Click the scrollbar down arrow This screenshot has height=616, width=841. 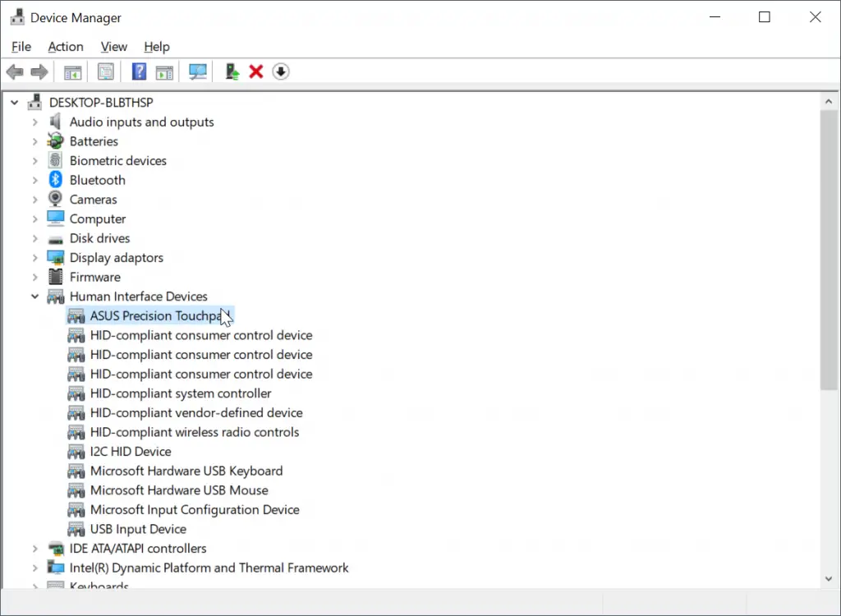point(830,577)
